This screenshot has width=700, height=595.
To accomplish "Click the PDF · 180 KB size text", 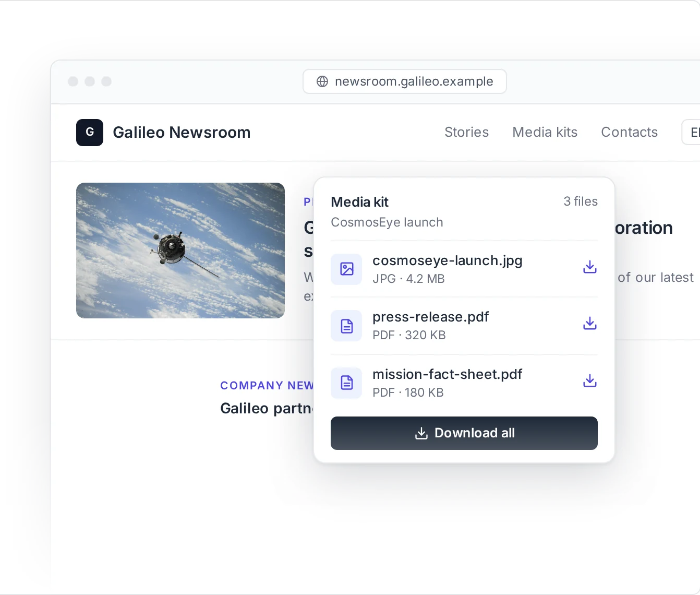I will (x=408, y=392).
